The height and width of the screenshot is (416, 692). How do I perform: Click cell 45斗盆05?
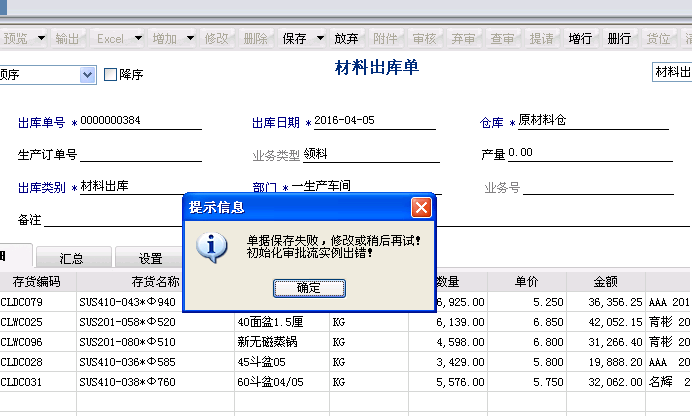(282, 362)
